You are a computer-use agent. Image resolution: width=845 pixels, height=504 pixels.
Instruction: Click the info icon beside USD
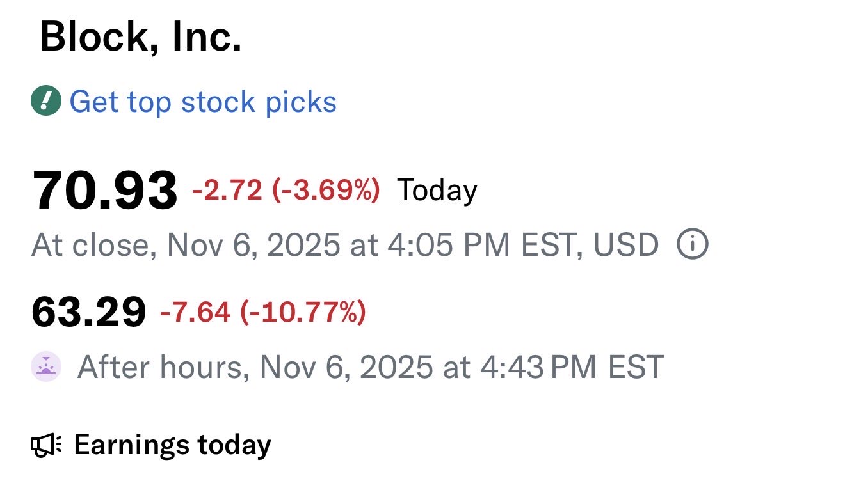692,245
